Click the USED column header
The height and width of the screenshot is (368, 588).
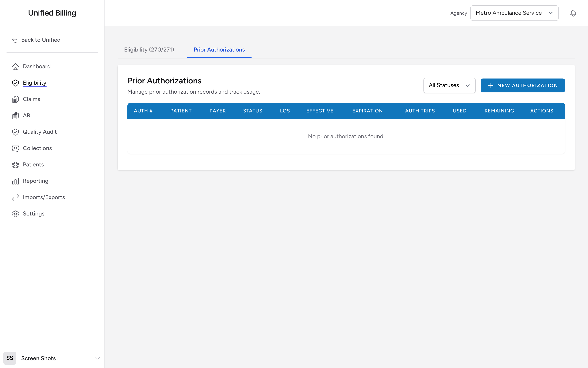[460, 111]
